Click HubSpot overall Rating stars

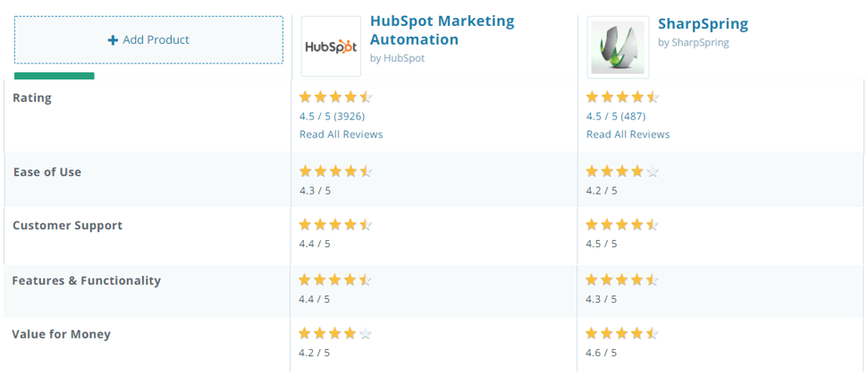coord(335,97)
